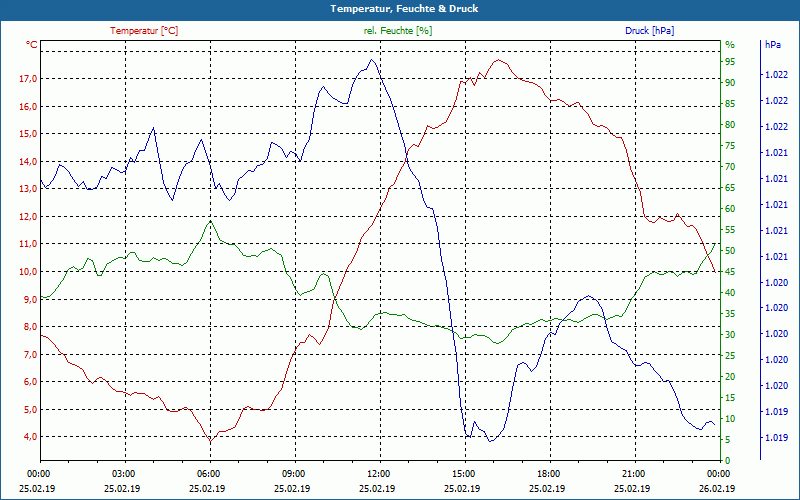Click humidity axis value 50
Screen dimensions: 800x500
(730, 251)
